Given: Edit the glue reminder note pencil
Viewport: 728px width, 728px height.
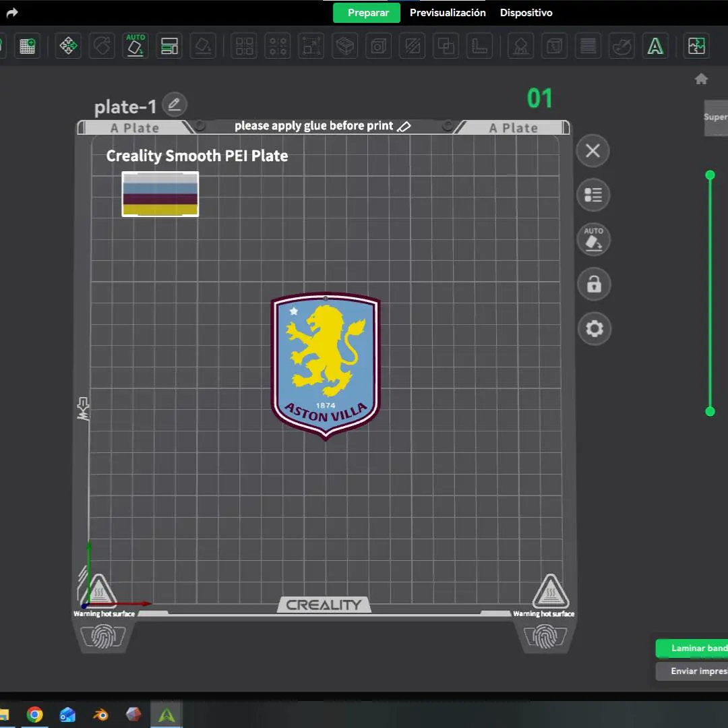Looking at the screenshot, I should point(404,126).
